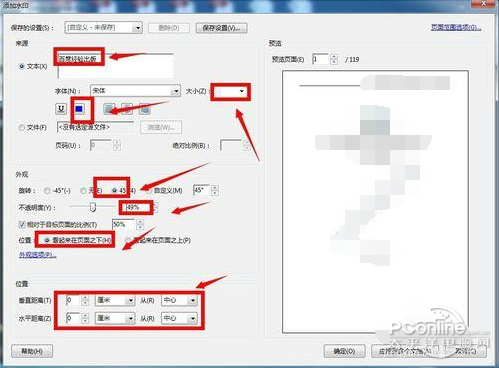This screenshot has width=499, height=368.
Task: Select the 文本(X) text source radio
Action: 22,66
